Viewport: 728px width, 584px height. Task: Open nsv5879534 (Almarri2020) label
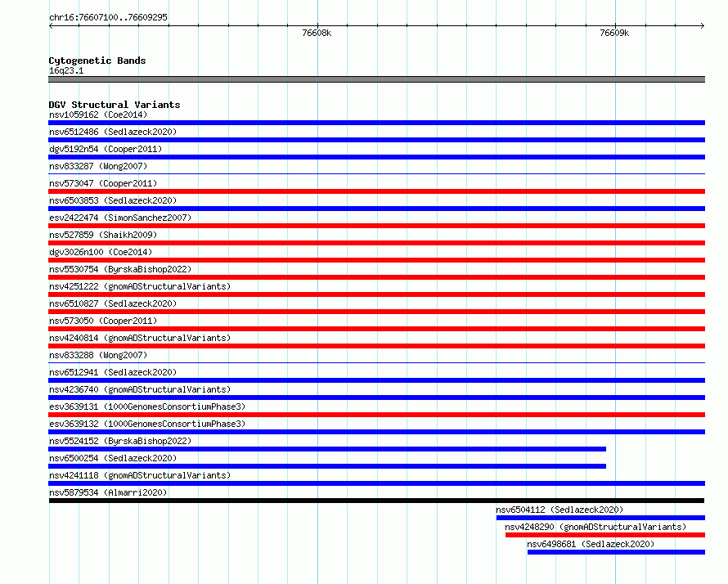pyautogui.click(x=108, y=492)
